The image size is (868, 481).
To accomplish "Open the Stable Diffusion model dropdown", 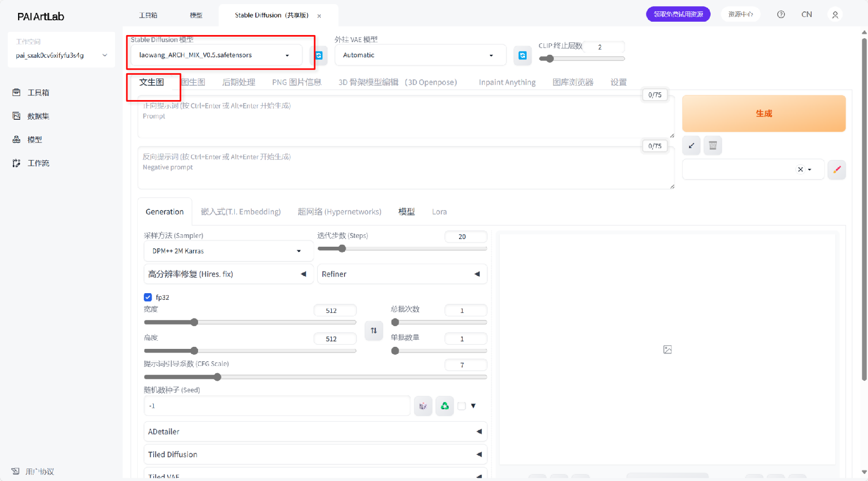I will tap(216, 55).
